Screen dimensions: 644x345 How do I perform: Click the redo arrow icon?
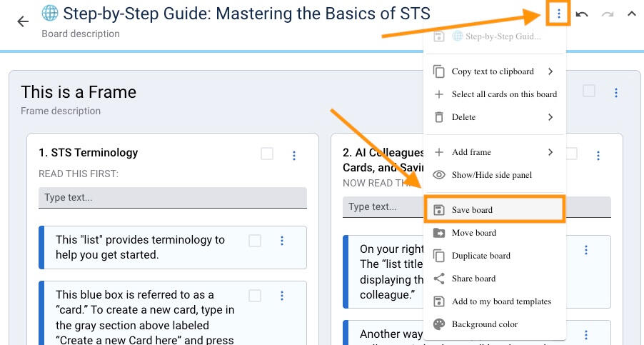pyautogui.click(x=608, y=14)
